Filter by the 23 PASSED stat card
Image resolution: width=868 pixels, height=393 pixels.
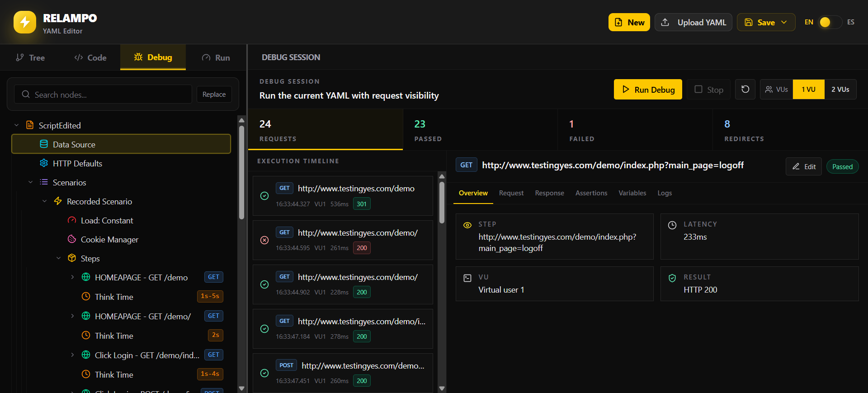coord(480,130)
